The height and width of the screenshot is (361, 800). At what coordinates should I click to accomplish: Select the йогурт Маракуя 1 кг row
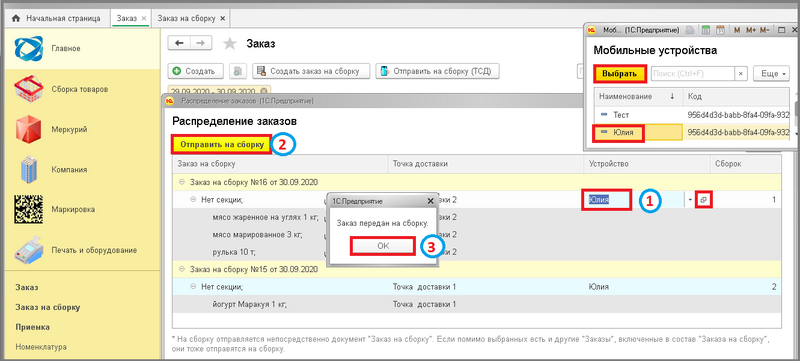[x=477, y=304]
